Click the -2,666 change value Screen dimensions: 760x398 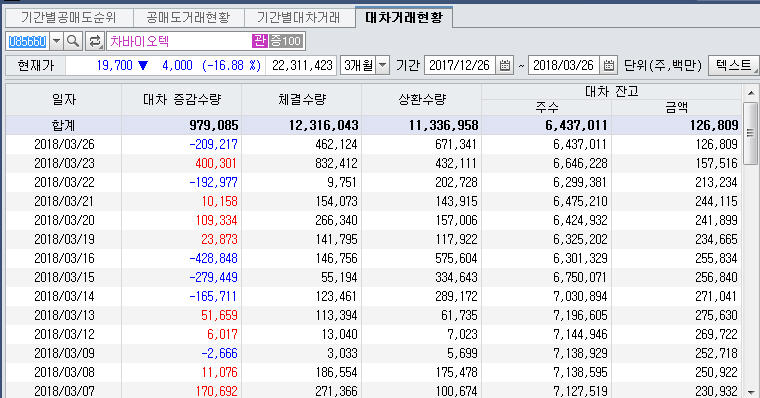click(x=219, y=353)
